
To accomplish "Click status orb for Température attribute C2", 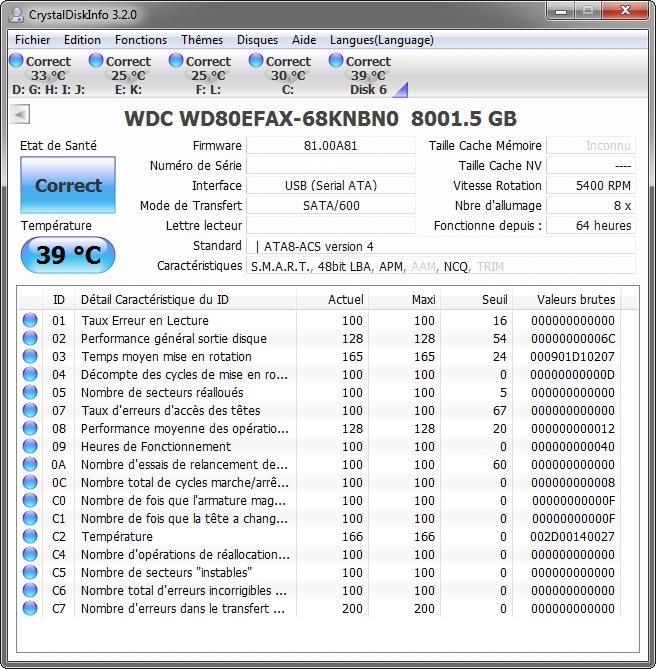I will [x=29, y=537].
